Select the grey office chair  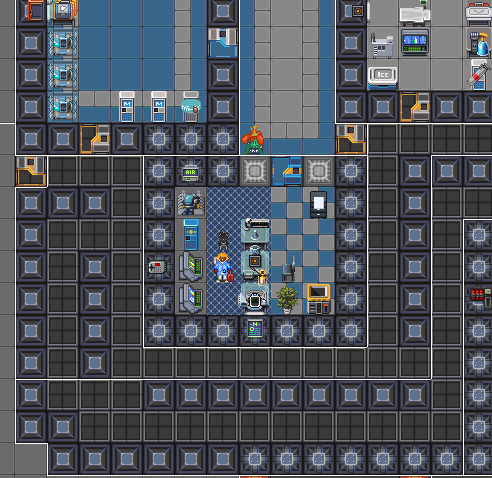click(x=288, y=269)
